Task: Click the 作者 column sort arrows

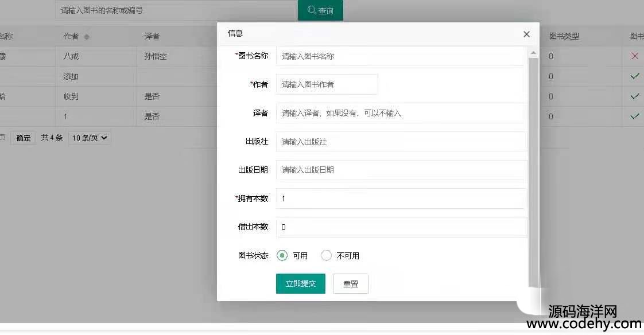Action: pos(87,37)
